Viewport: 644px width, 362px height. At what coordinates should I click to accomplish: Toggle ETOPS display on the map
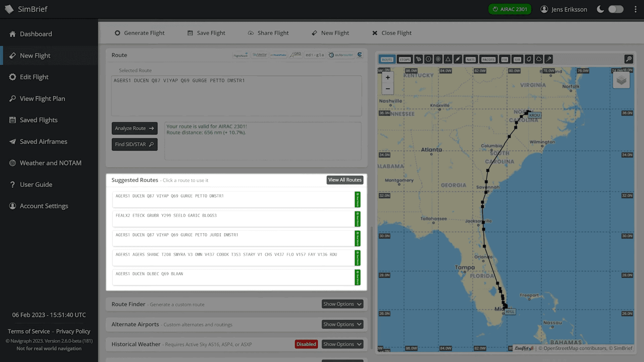click(x=405, y=59)
